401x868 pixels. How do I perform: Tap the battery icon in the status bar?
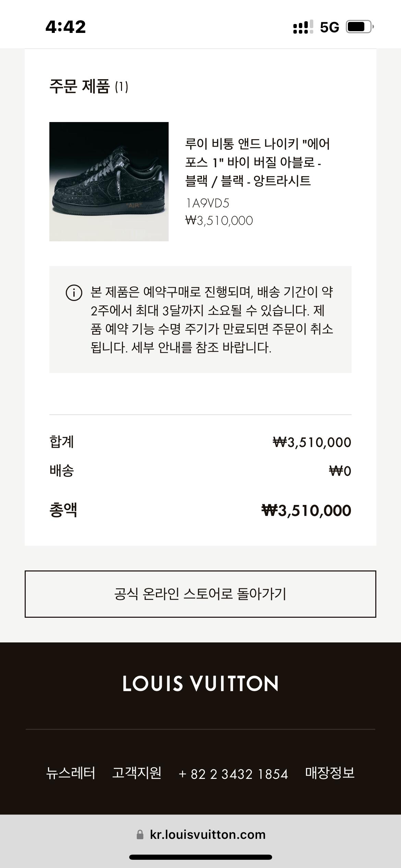coord(359,27)
